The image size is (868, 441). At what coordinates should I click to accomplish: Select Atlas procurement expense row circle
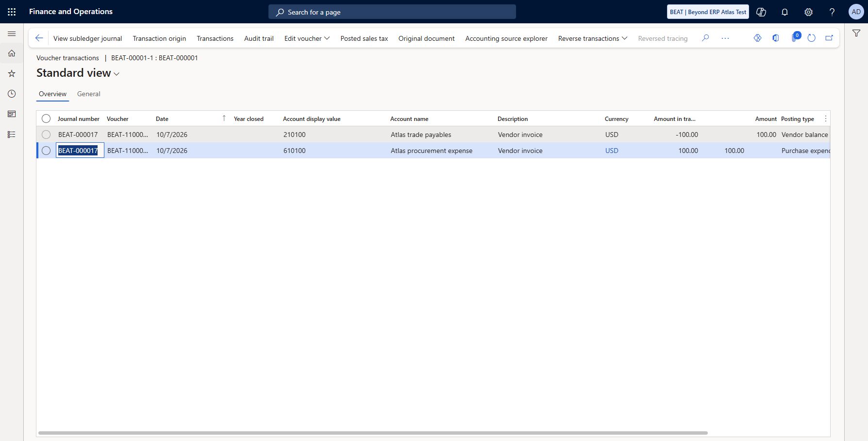(46, 151)
